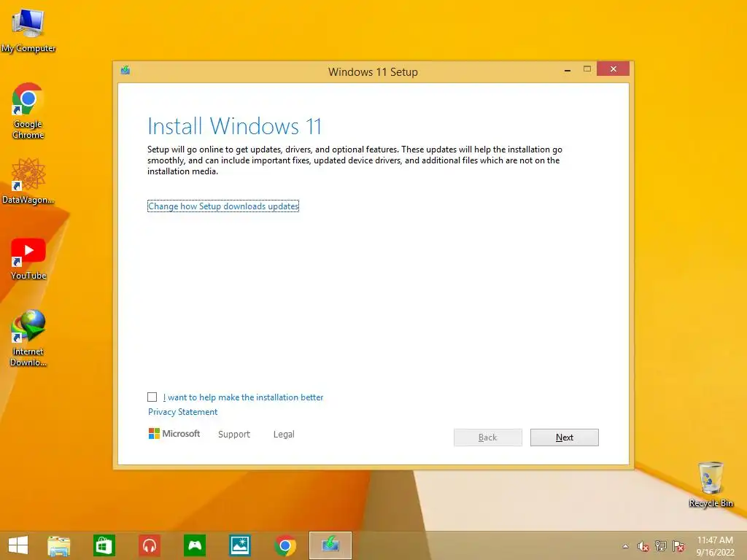
Task: Click the Next button
Action: [x=565, y=437]
